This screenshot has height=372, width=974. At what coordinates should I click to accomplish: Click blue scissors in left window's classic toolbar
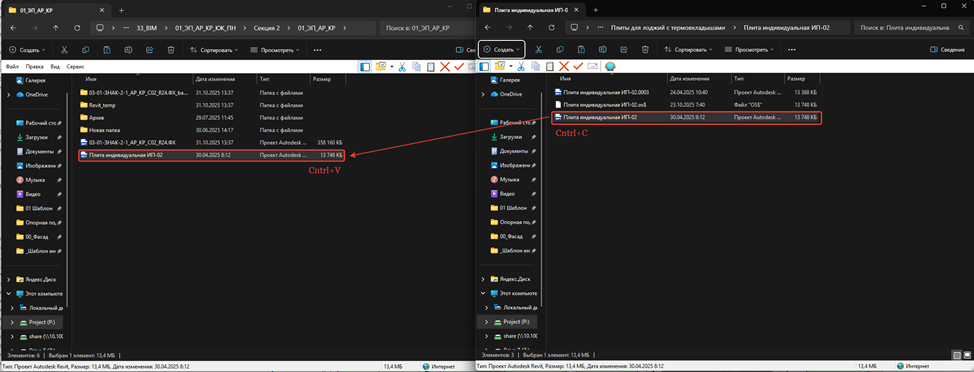402,66
